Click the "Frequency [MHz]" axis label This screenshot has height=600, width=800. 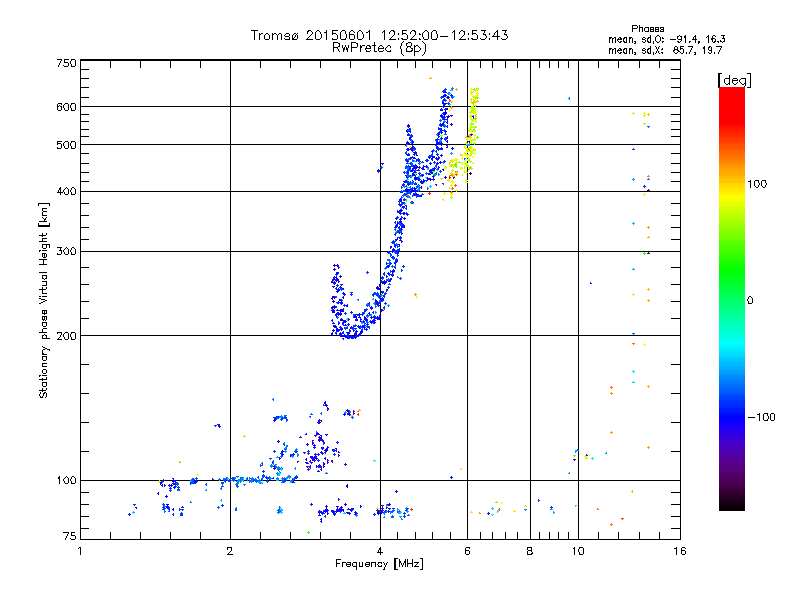coord(379,564)
